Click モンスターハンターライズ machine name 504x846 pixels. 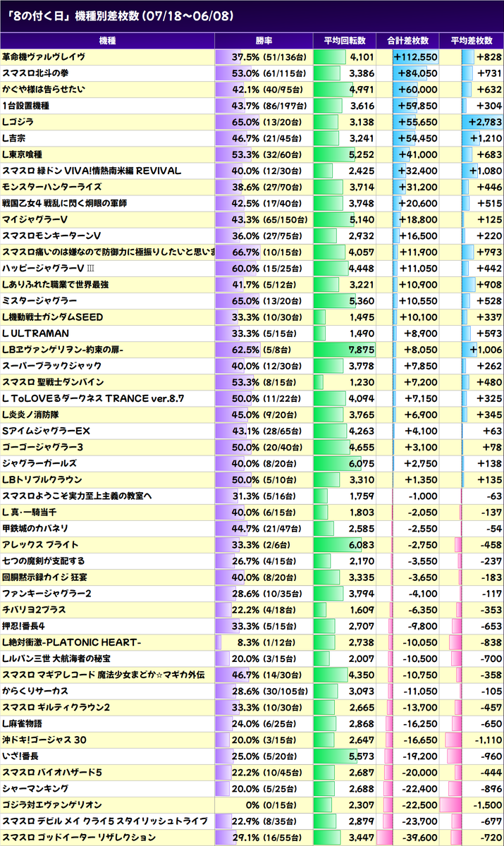(52, 187)
